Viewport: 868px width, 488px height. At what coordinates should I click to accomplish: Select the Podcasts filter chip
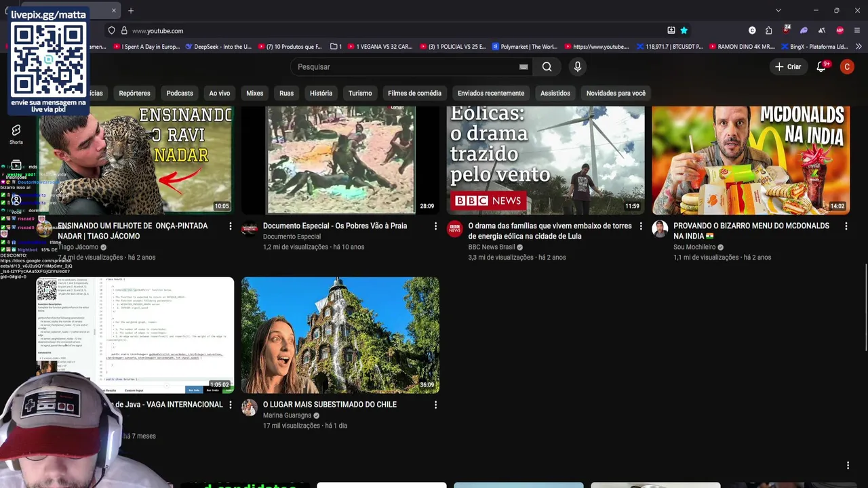coord(180,93)
